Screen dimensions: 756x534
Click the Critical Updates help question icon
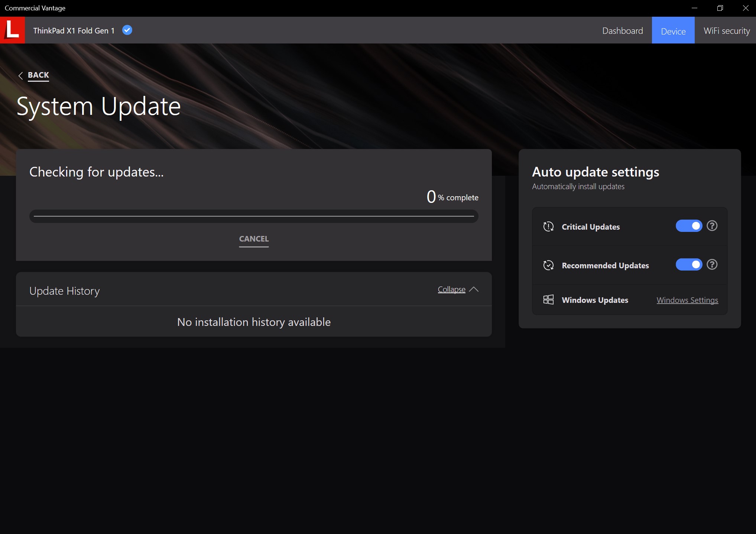[x=712, y=226]
